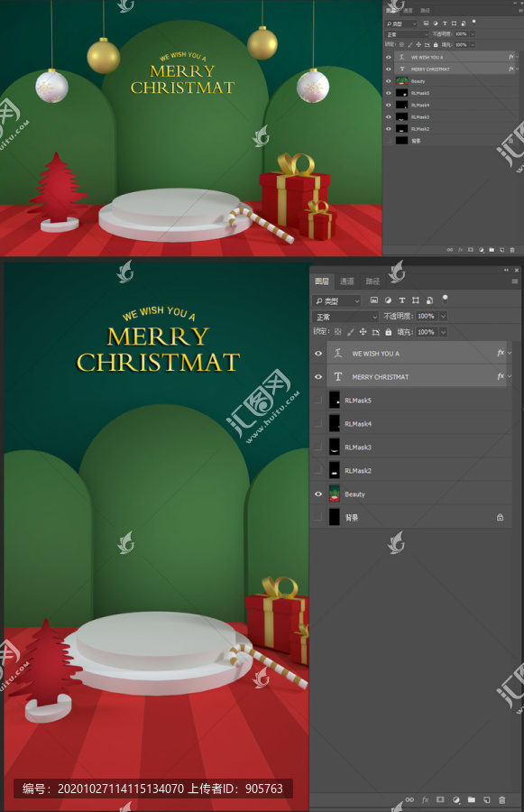This screenshot has height=812, width=524.
Task: Filter for pixel layers icon
Action: (374, 300)
